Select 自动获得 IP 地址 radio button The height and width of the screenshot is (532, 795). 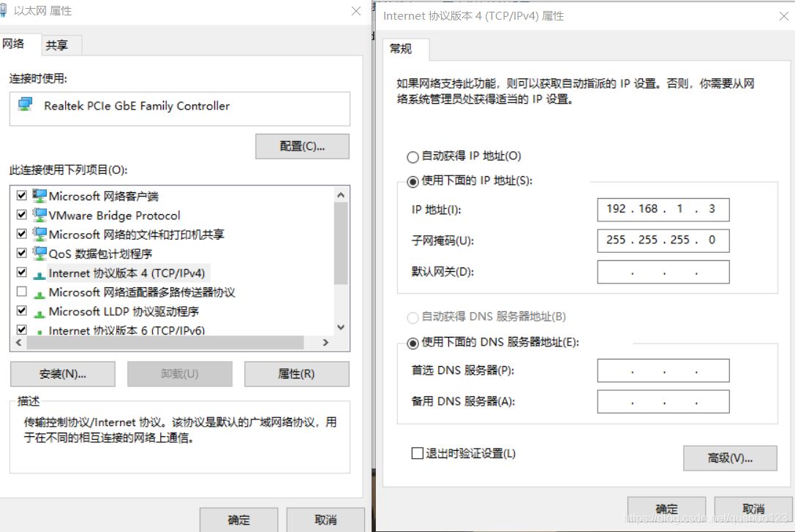(x=412, y=157)
